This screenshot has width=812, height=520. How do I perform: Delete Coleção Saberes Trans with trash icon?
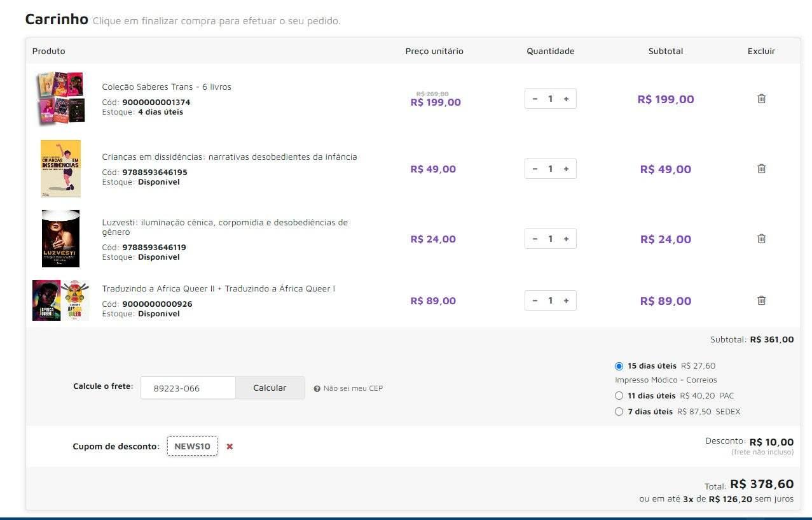pyautogui.click(x=761, y=99)
